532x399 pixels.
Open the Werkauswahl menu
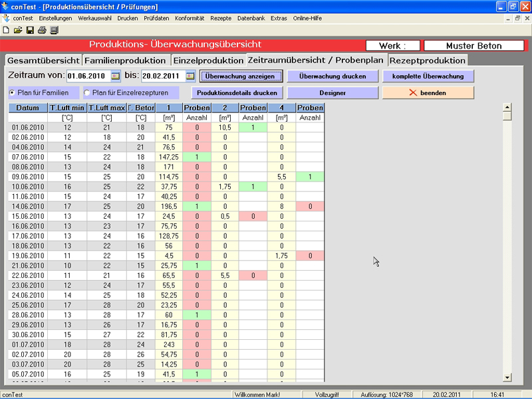tap(94, 19)
